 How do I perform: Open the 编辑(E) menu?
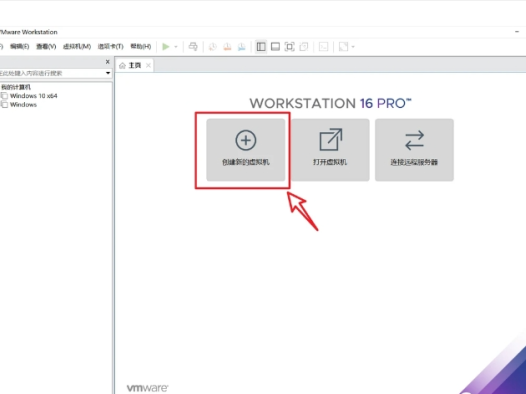coord(19,46)
